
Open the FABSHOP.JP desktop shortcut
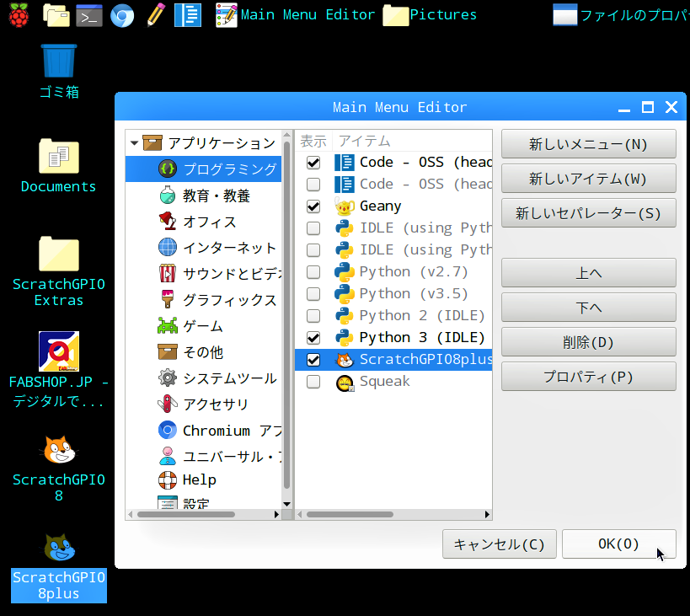point(58,370)
